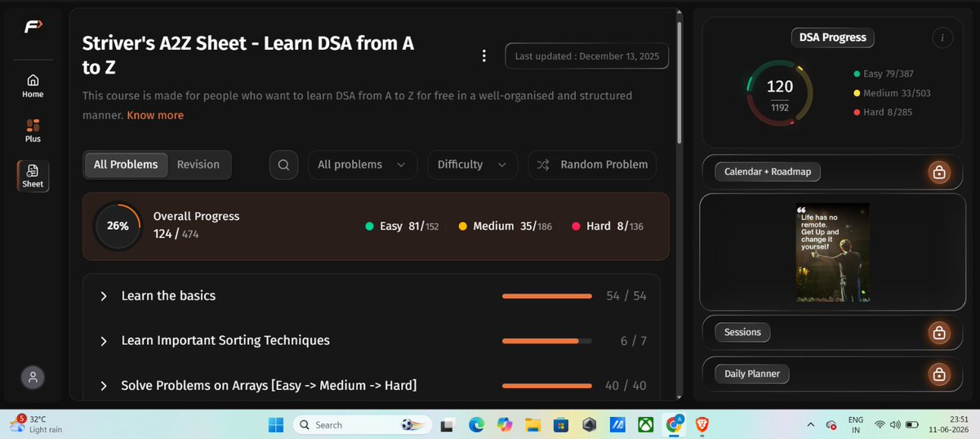Open Copilot from the taskbar
The image size is (980, 439).
coord(505,425)
